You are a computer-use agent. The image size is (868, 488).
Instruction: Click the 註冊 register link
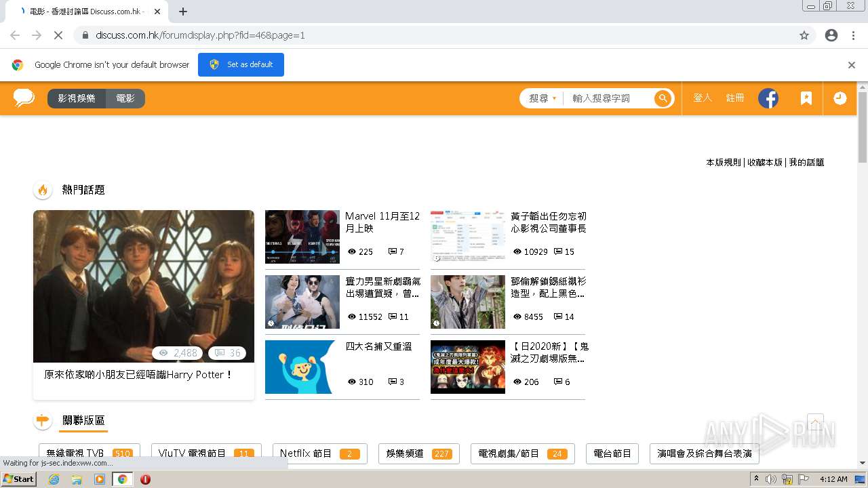click(x=735, y=98)
